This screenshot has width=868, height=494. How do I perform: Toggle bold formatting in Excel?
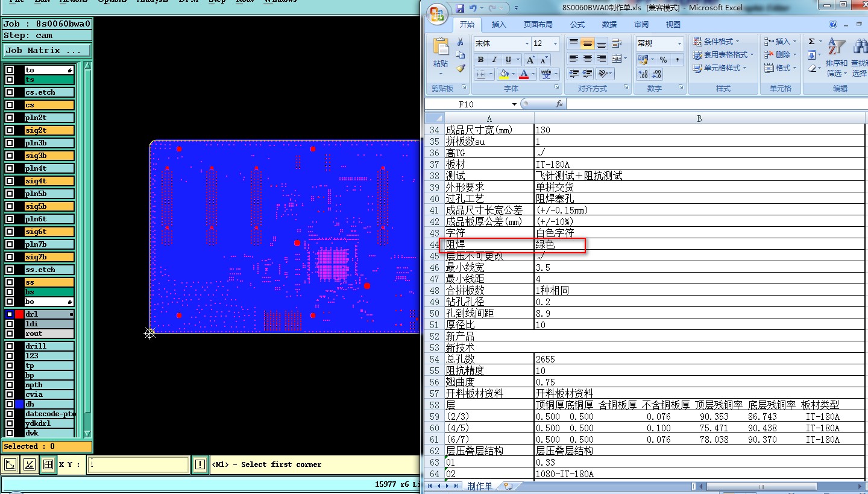click(x=480, y=60)
